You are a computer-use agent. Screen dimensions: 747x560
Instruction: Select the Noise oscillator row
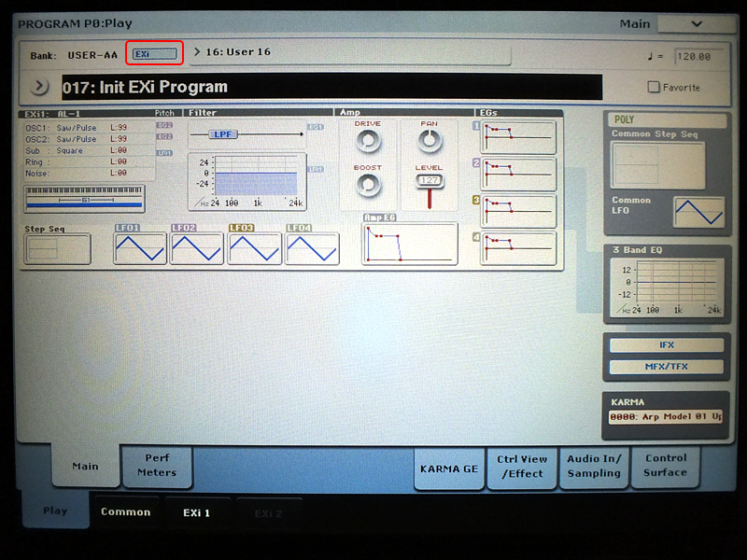[x=90, y=174]
